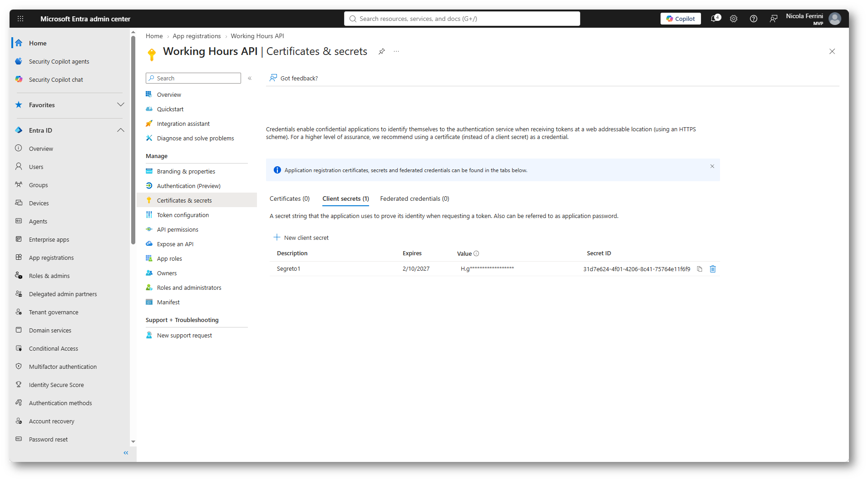Click Working Hours API breadcrumb
The height and width of the screenshot is (481, 868).
pyautogui.click(x=257, y=36)
